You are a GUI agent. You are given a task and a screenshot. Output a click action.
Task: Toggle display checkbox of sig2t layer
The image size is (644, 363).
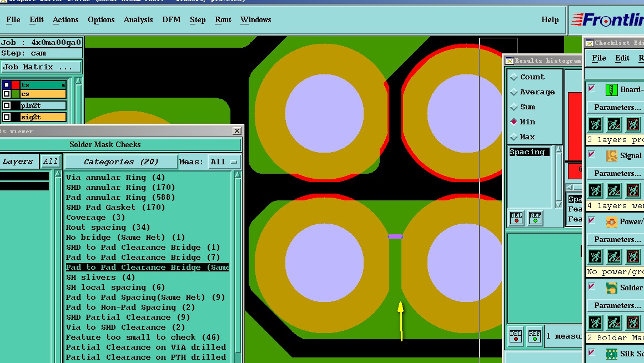tap(7, 117)
